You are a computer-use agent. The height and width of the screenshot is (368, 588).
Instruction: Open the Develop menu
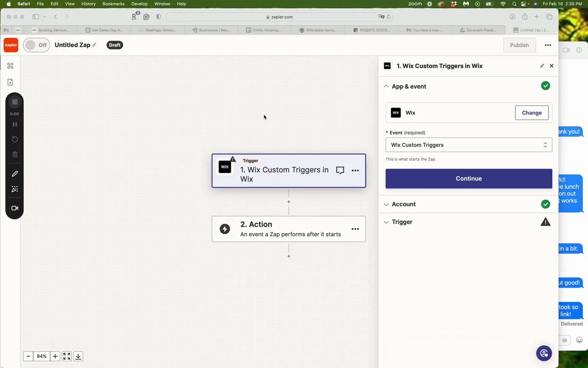(140, 4)
